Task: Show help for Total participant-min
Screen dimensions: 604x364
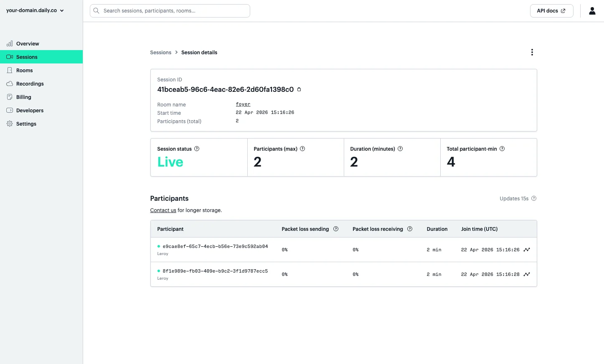Action: (x=502, y=149)
